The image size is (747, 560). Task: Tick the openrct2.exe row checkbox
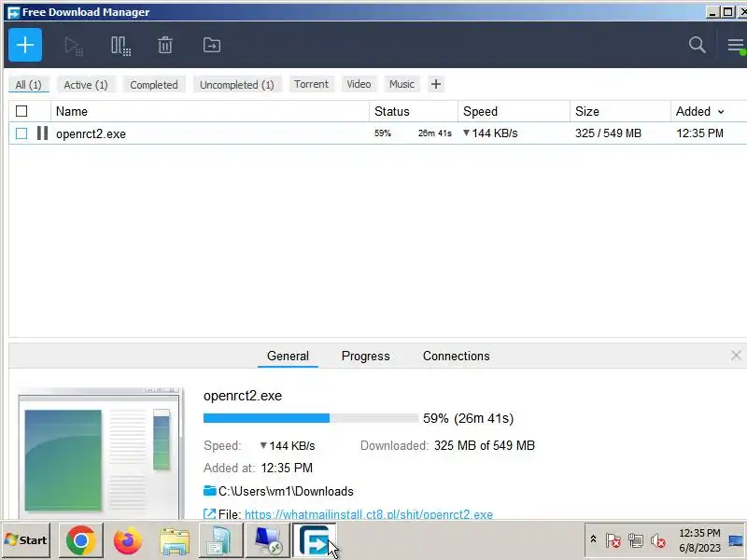click(21, 133)
